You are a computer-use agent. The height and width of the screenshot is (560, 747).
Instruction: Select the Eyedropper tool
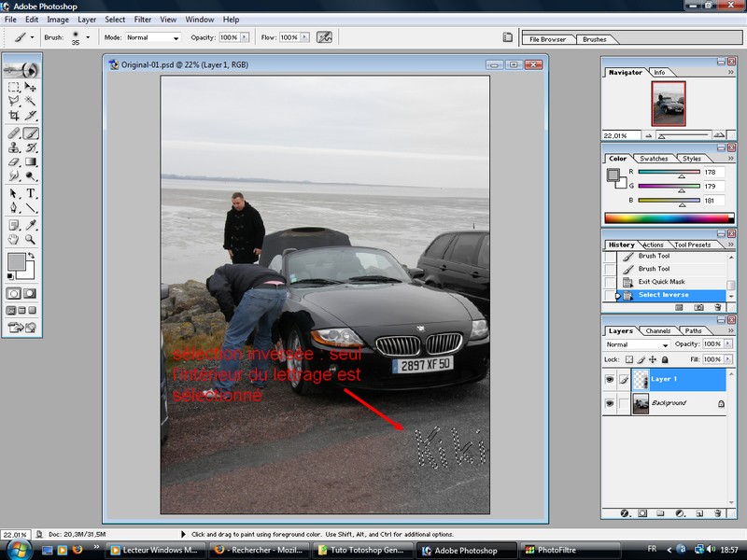[31, 225]
